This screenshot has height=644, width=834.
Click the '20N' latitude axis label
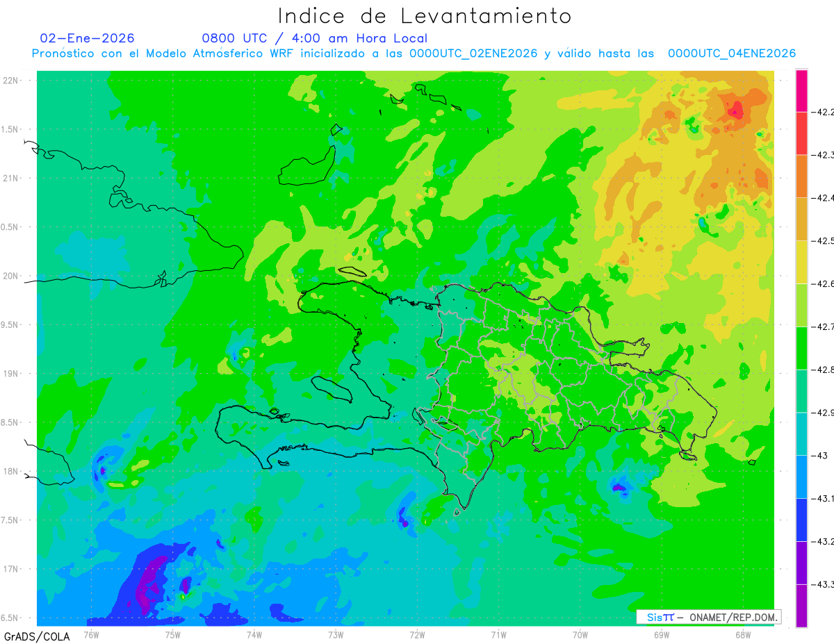(x=10, y=276)
